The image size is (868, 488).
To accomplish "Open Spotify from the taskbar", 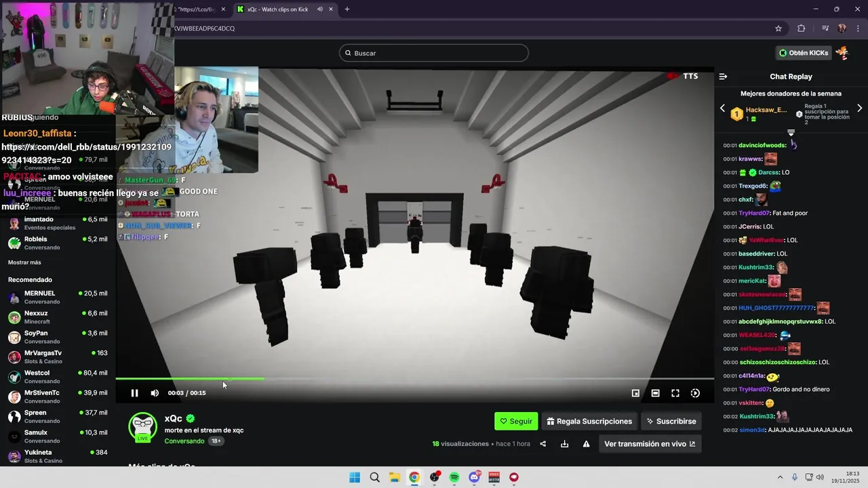I will pos(454,477).
